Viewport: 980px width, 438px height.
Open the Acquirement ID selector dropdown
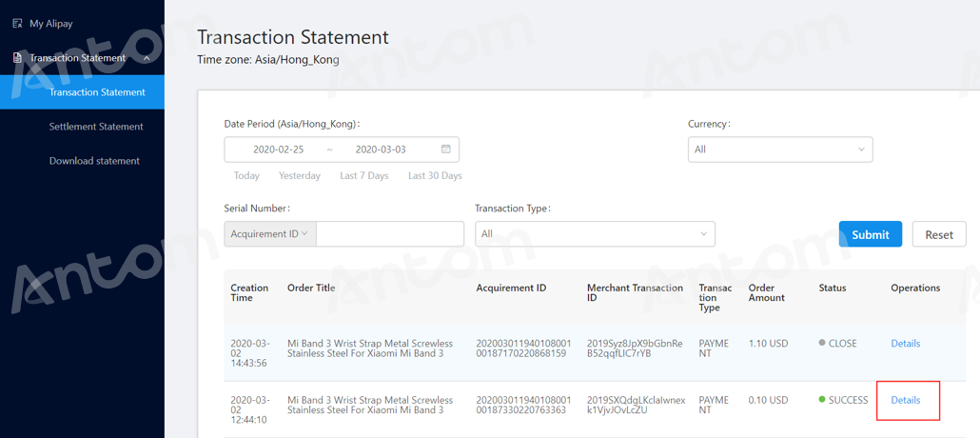point(270,234)
